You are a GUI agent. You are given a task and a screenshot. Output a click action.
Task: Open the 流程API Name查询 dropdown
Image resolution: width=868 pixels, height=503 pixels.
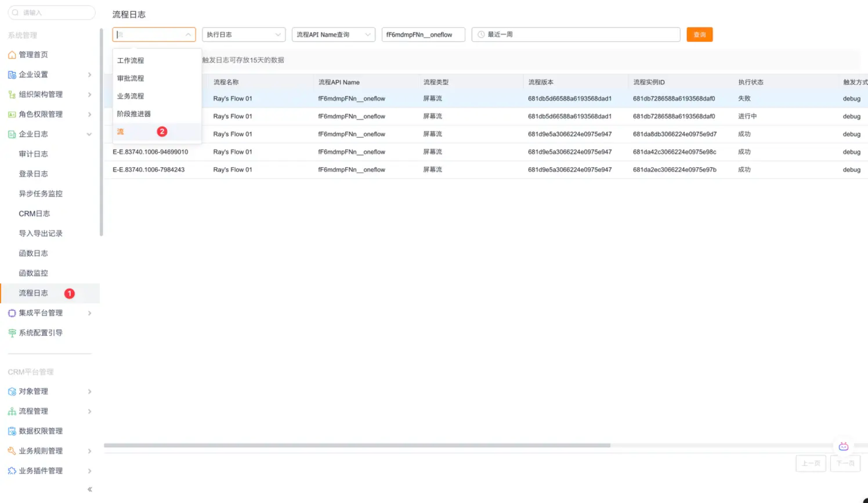click(x=333, y=35)
